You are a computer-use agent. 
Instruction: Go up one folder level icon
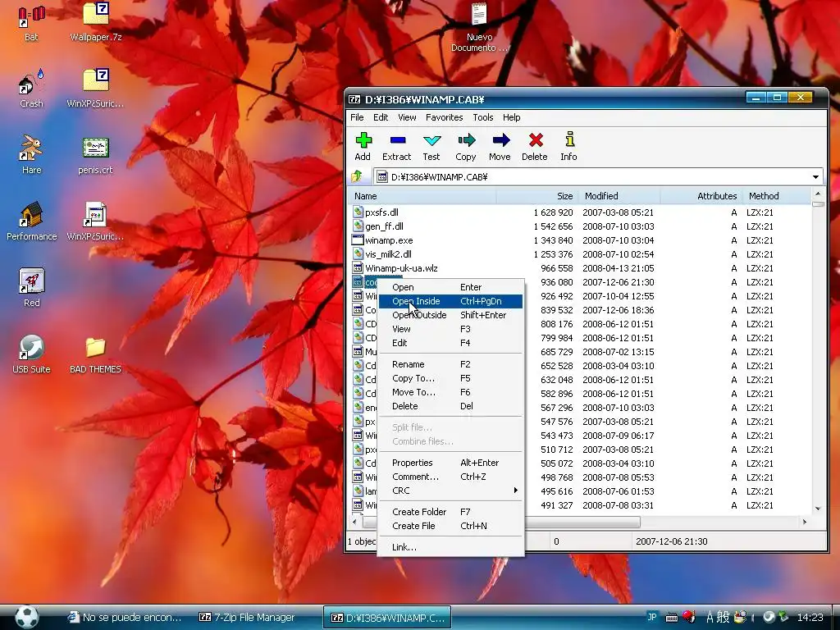358,176
